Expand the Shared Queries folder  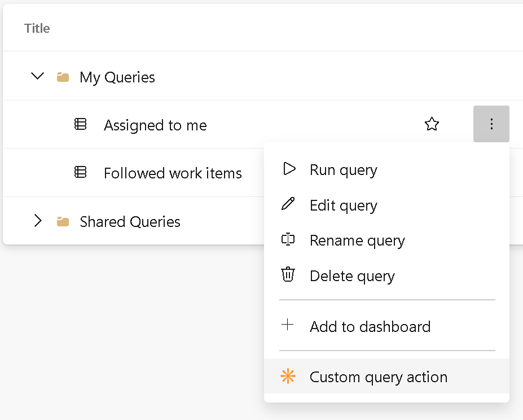(38, 221)
